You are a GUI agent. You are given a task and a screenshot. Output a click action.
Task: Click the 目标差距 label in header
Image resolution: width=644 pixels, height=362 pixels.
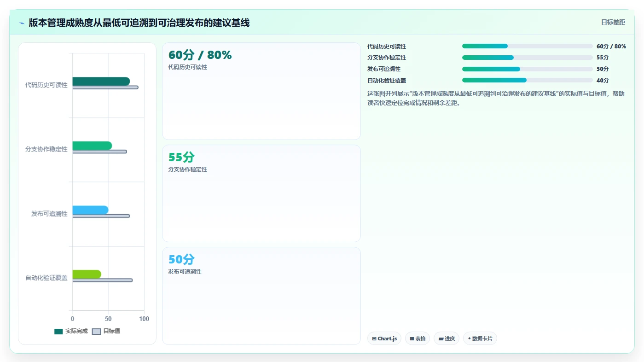[x=613, y=22]
